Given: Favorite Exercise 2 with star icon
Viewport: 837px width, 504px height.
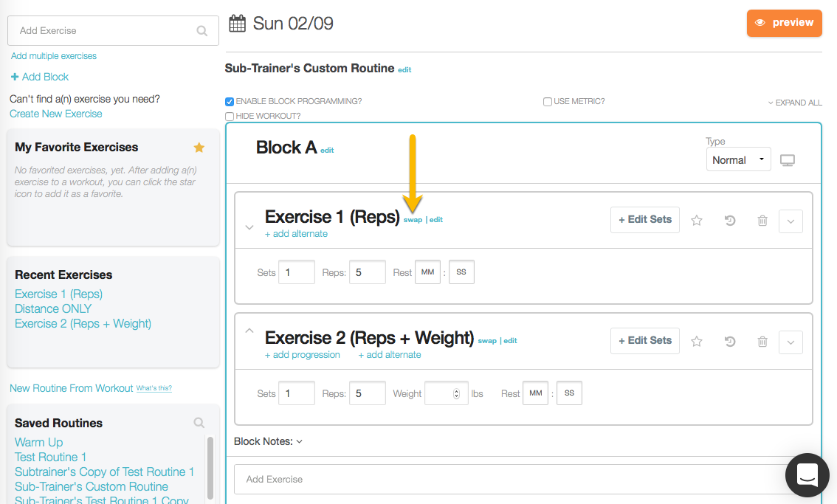Looking at the screenshot, I should pyautogui.click(x=696, y=341).
